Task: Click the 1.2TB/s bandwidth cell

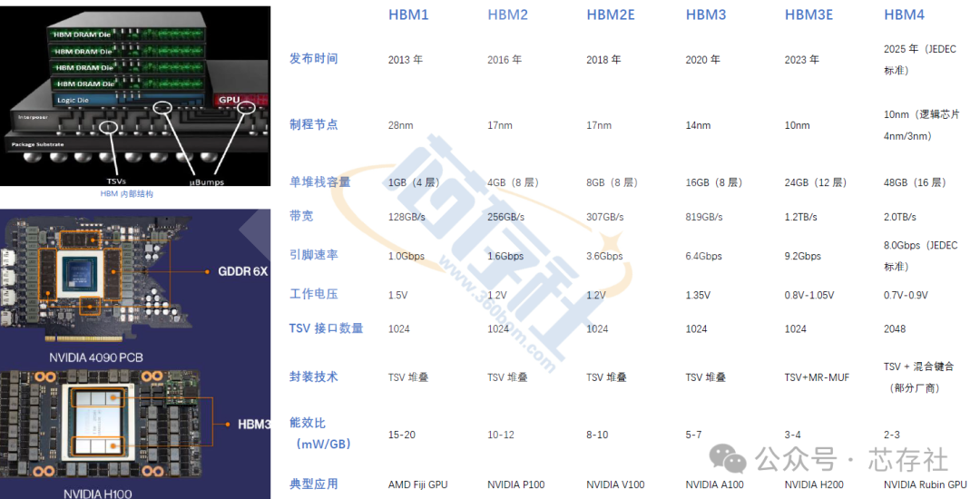Action: (x=801, y=217)
